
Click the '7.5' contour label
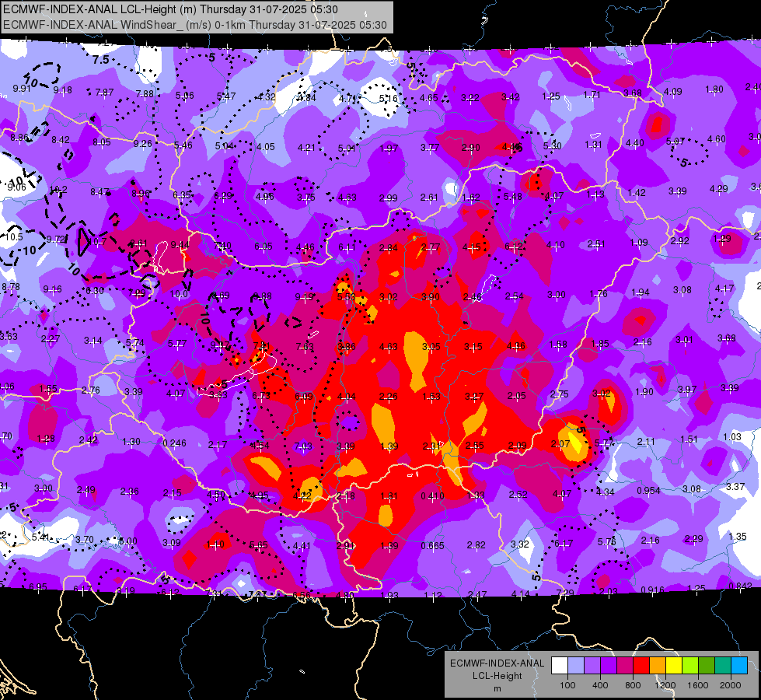100,60
